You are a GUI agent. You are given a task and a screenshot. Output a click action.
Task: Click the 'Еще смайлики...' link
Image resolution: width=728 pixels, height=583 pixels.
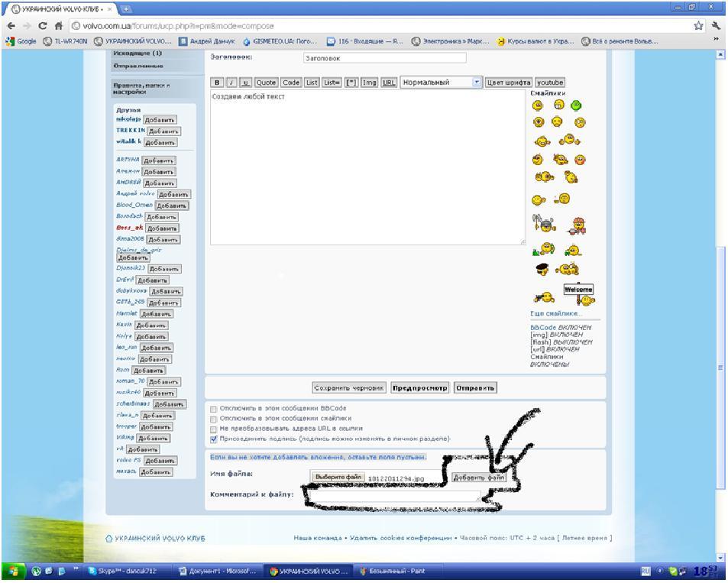click(x=556, y=314)
